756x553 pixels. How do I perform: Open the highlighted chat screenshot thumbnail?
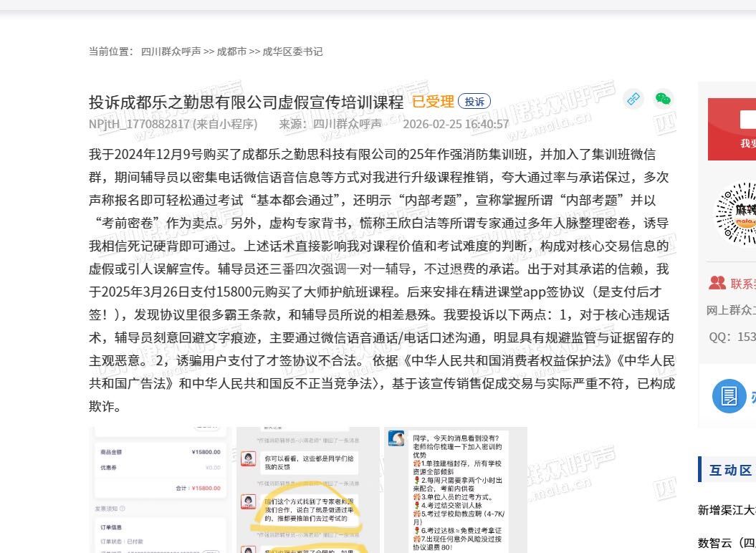point(307,490)
